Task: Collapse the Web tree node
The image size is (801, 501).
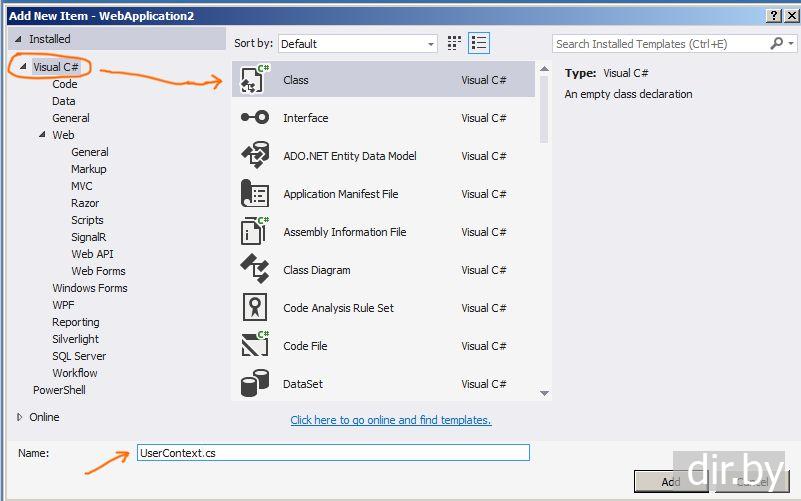Action: tap(42, 134)
